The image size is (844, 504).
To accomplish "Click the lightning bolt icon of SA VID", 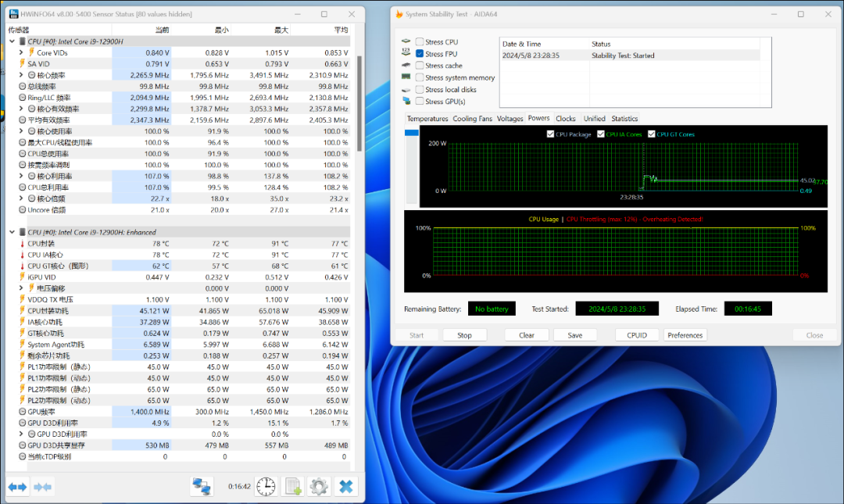I will point(22,63).
